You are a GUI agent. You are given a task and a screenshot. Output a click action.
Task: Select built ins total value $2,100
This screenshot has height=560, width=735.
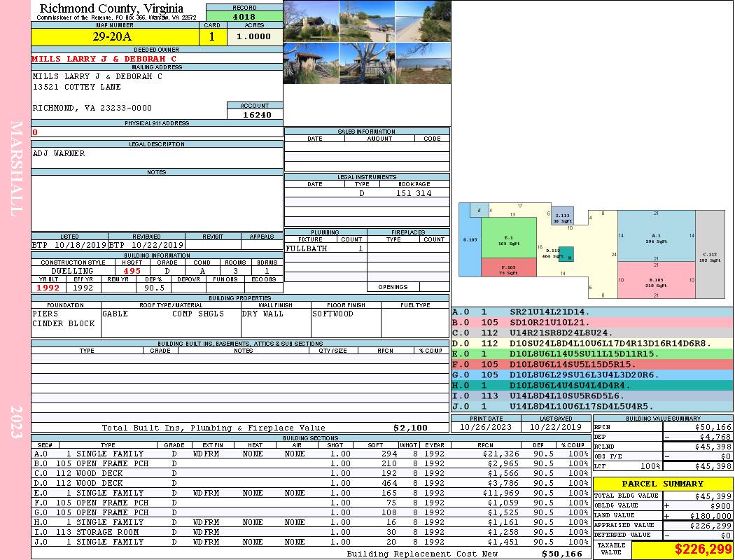(411, 428)
